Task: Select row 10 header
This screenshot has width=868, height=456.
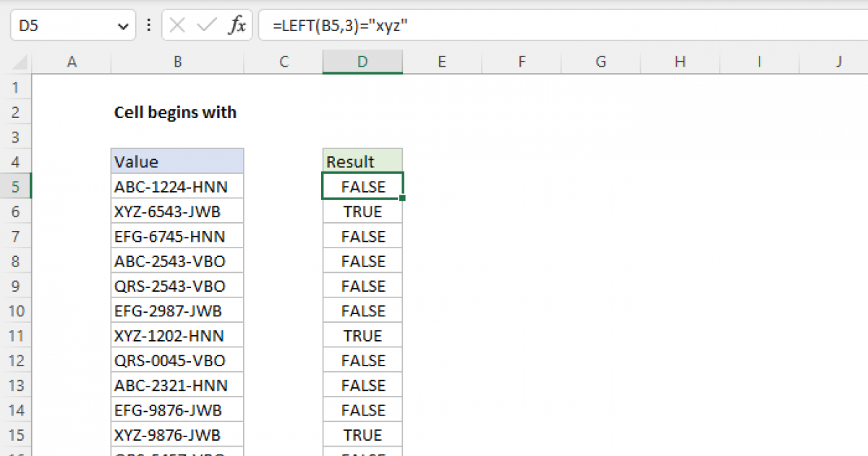Action: pyautogui.click(x=16, y=311)
